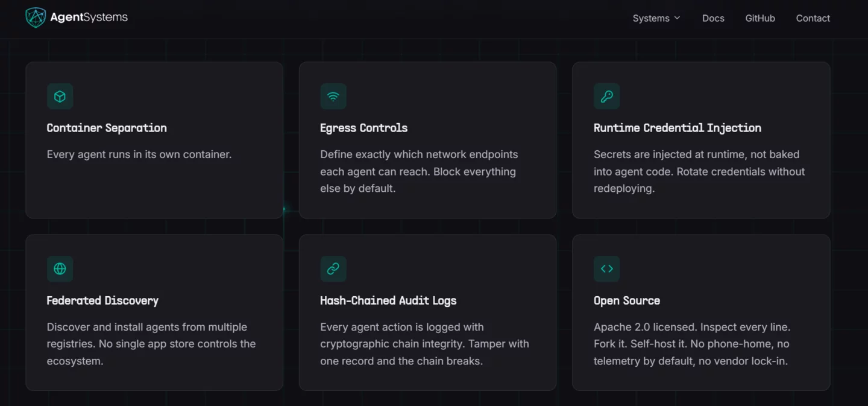This screenshot has height=406, width=868.
Task: Click the Egress Controls wifi icon
Action: [333, 97]
